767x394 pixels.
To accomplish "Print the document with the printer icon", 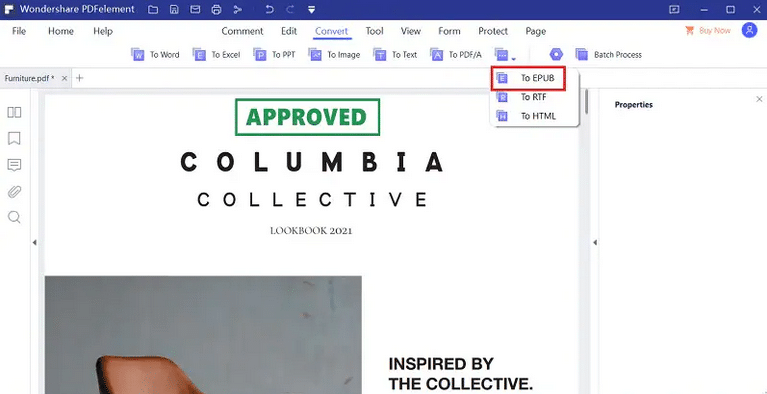I will pyautogui.click(x=217, y=9).
